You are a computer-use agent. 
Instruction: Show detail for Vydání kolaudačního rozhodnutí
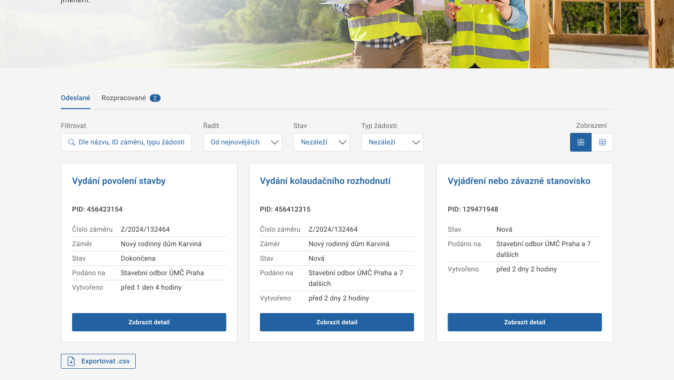tap(337, 322)
